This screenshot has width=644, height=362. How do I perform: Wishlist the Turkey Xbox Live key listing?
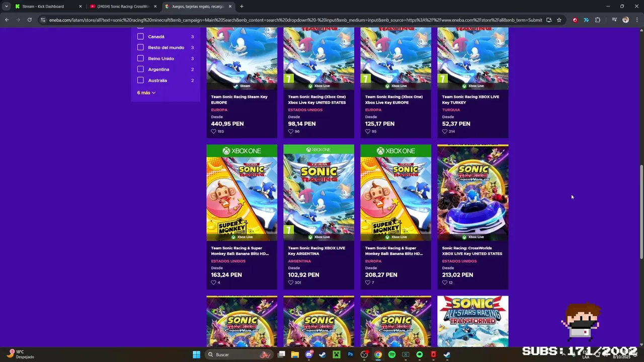click(x=444, y=131)
